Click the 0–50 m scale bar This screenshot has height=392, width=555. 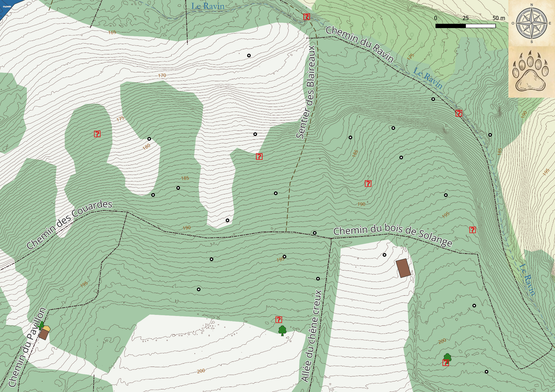(x=465, y=26)
